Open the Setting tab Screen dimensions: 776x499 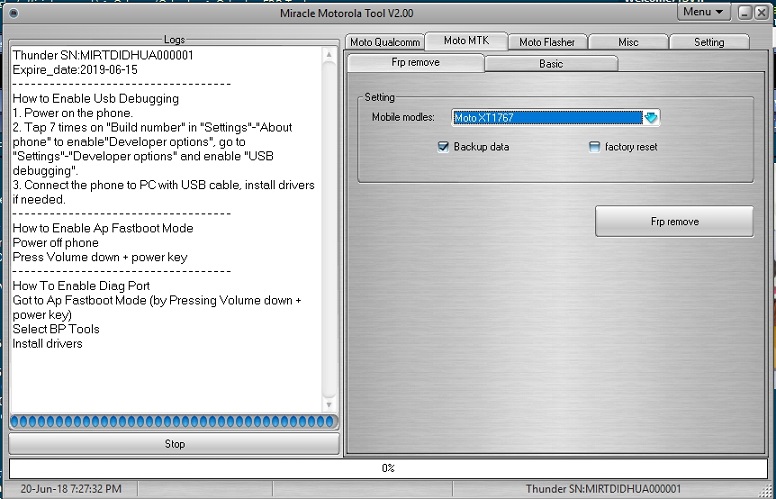click(x=709, y=42)
